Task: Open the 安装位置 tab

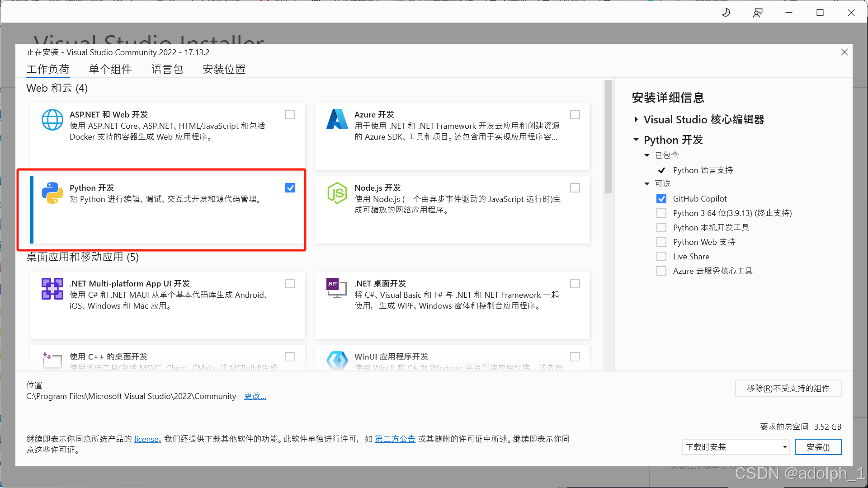Action: 224,69
